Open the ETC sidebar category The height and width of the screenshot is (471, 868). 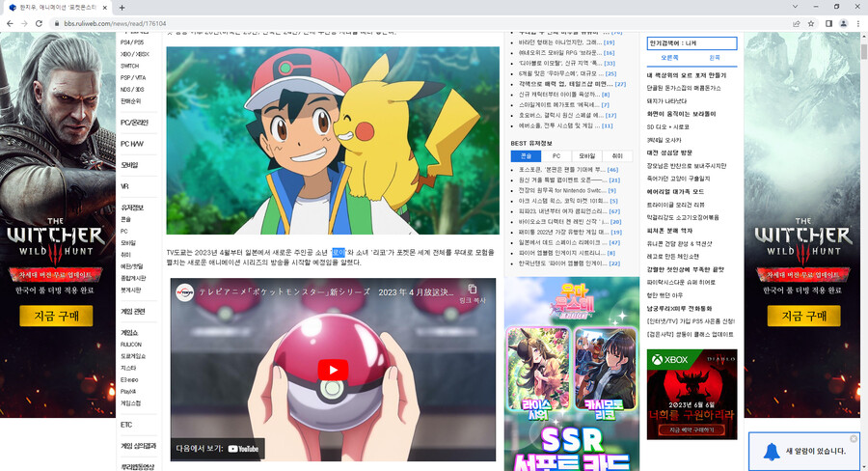(126, 425)
